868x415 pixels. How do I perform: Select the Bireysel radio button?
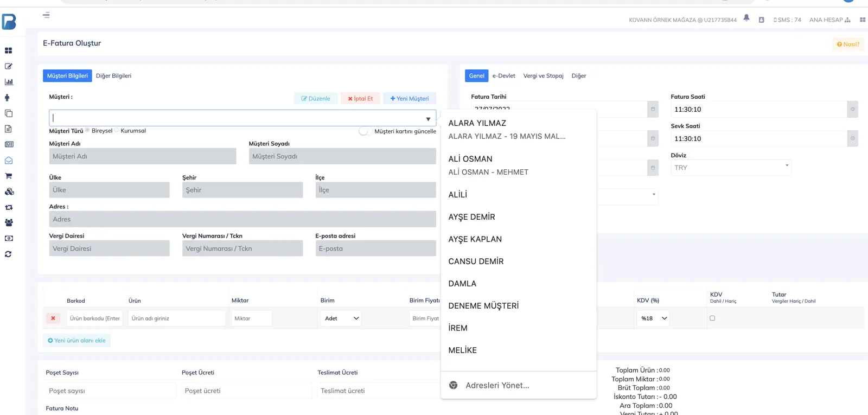click(x=87, y=130)
